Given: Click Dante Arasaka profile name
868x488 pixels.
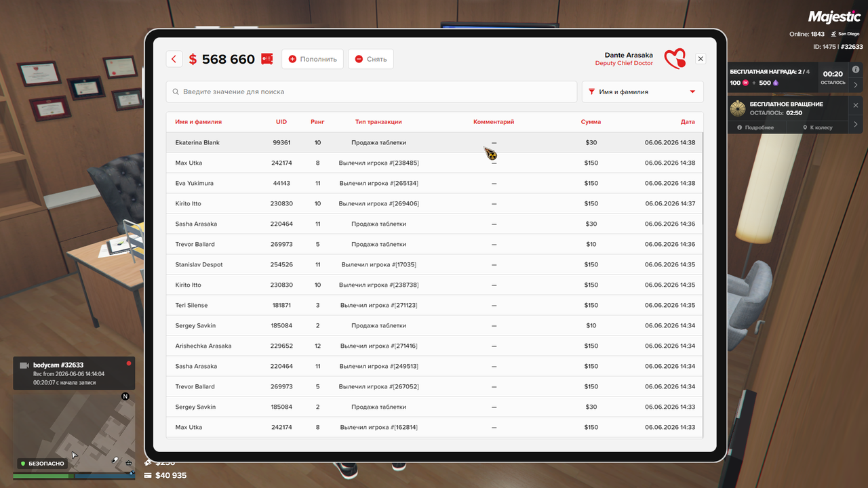Looking at the screenshot, I should pos(629,55).
